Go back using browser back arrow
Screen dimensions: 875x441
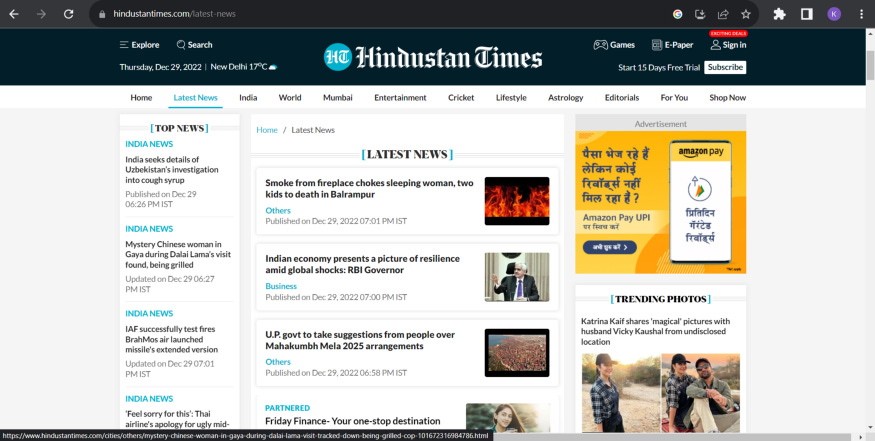[x=14, y=14]
